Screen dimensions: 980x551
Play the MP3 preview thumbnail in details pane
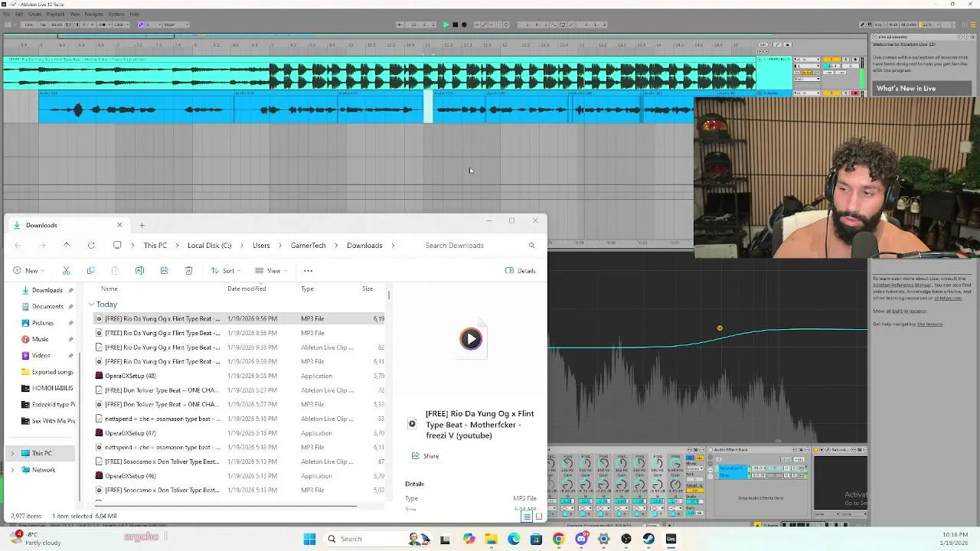pyautogui.click(x=471, y=339)
